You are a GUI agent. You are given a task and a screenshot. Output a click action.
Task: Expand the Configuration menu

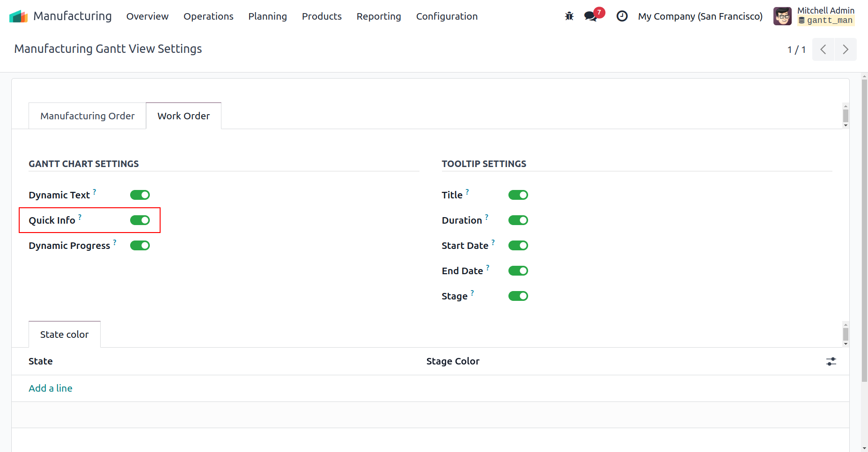point(447,16)
